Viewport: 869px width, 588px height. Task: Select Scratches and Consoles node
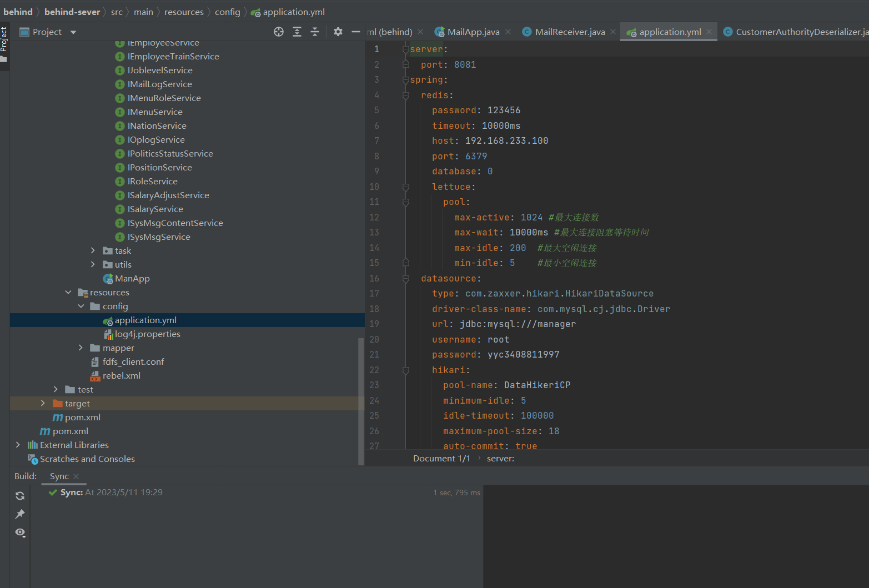[x=81, y=459]
